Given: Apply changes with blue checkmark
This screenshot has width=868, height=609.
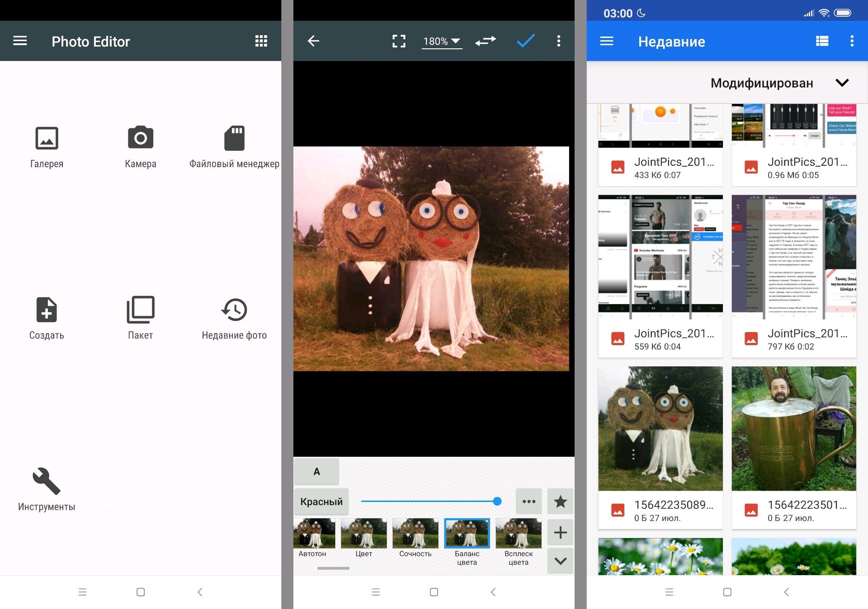Looking at the screenshot, I should 525,41.
